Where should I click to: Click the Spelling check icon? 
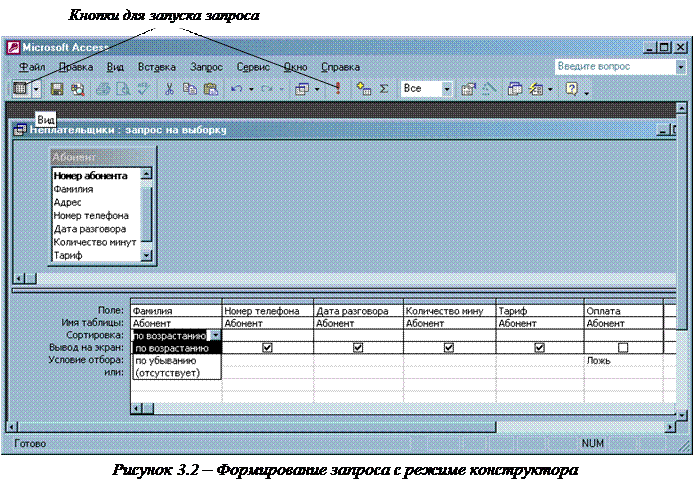pos(143,89)
